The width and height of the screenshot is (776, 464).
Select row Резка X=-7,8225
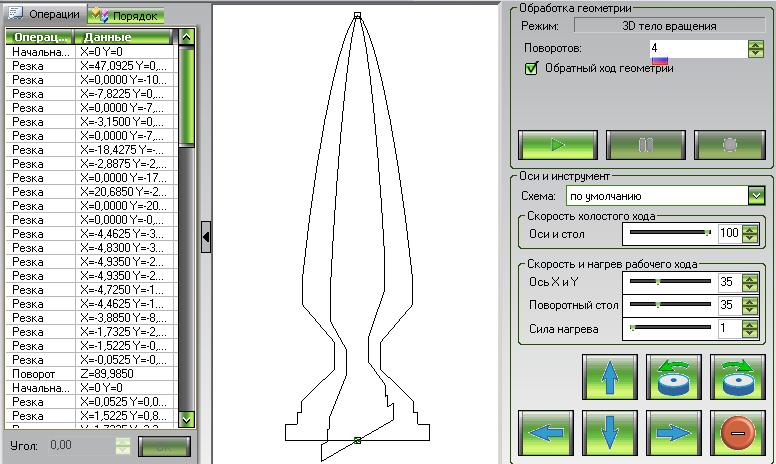pos(91,93)
